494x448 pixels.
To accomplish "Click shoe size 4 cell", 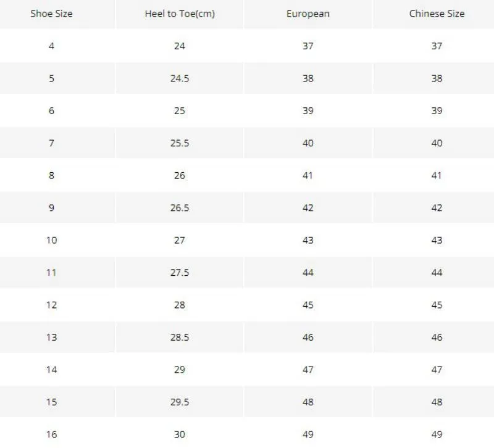I will [51, 46].
